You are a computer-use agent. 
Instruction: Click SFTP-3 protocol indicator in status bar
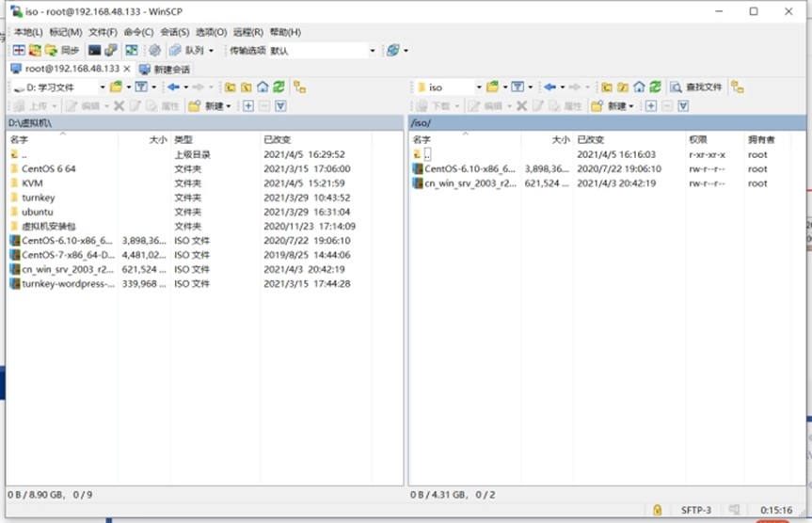[x=695, y=510]
